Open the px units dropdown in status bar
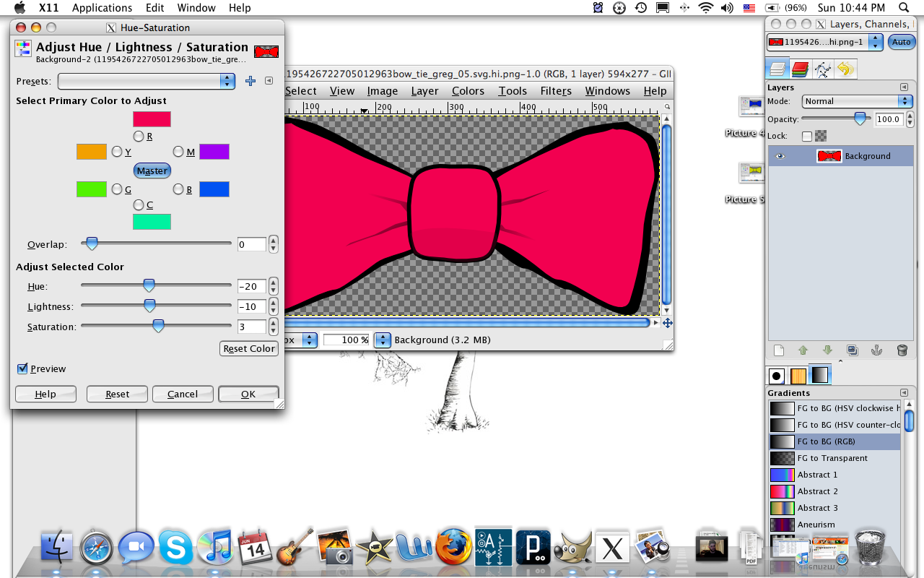This screenshot has width=924, height=578. point(309,340)
